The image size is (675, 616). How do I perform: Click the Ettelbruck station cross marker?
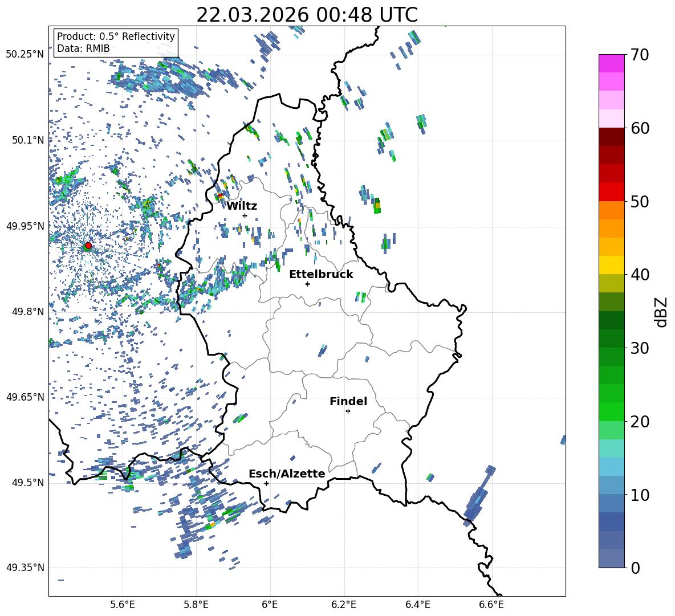pyautogui.click(x=307, y=284)
